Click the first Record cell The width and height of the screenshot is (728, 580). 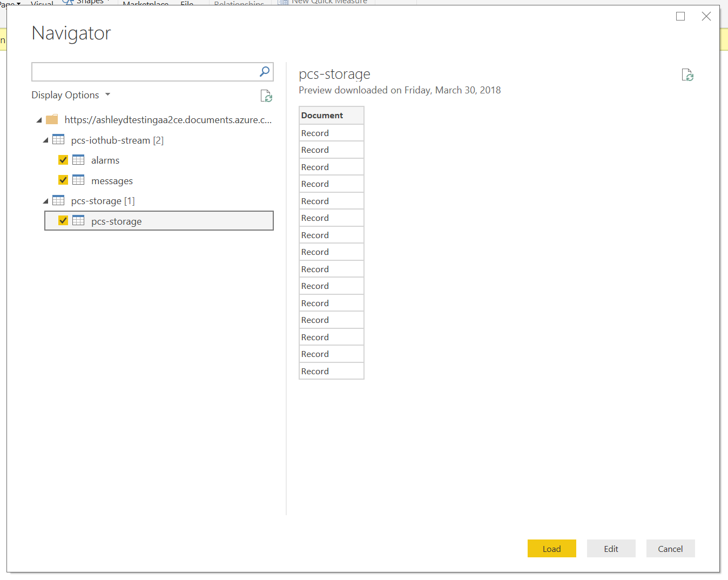[332, 133]
